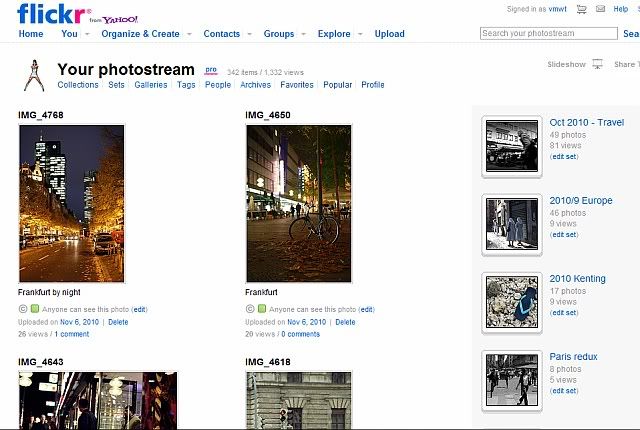
Task: Click Upload in navigation bar
Action: coord(389,34)
